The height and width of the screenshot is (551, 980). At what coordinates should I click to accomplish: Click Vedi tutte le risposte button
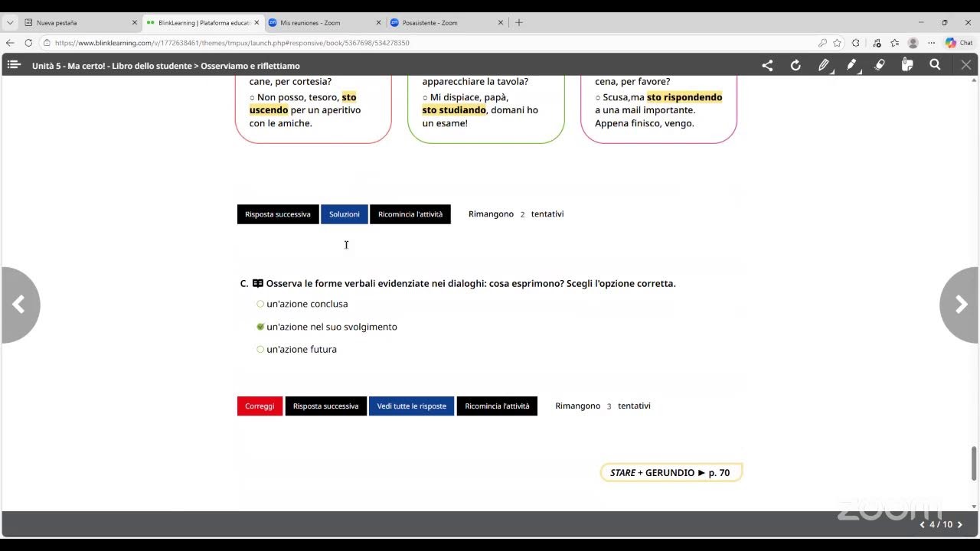point(411,406)
